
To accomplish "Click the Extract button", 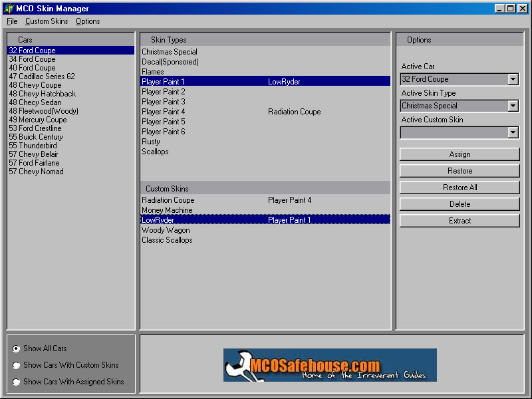I will coord(460,221).
